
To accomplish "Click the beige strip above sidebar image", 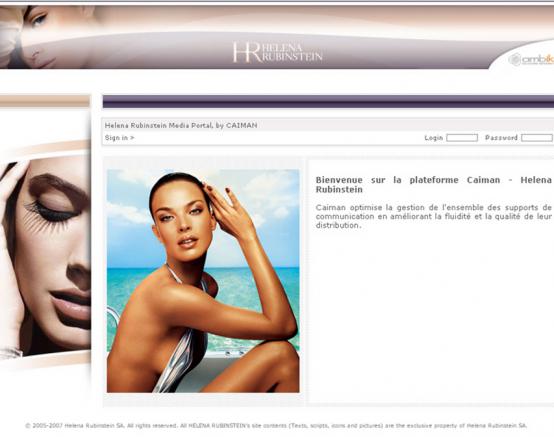I will tap(45, 101).
